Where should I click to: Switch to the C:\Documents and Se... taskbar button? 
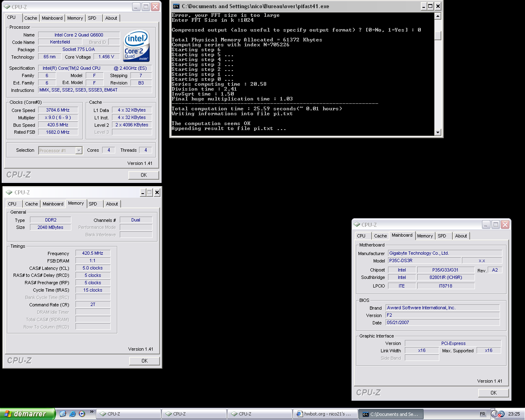391,414
